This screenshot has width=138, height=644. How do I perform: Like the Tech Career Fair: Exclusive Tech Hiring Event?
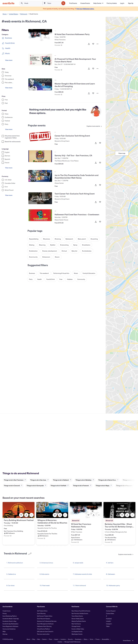coord(100,202)
